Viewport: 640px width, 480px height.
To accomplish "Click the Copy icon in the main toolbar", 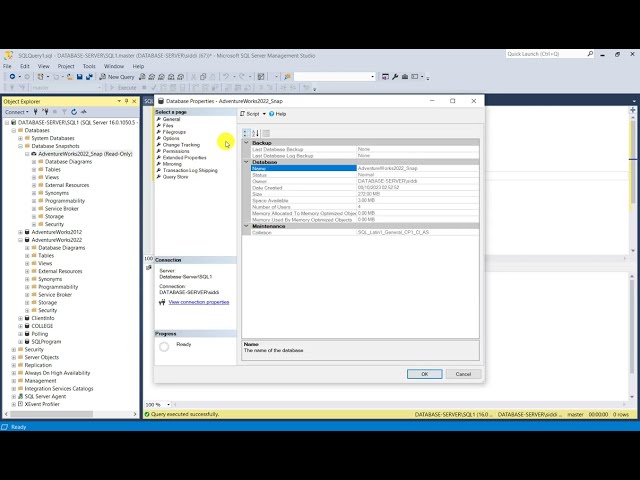I will pyautogui.click(x=203, y=77).
